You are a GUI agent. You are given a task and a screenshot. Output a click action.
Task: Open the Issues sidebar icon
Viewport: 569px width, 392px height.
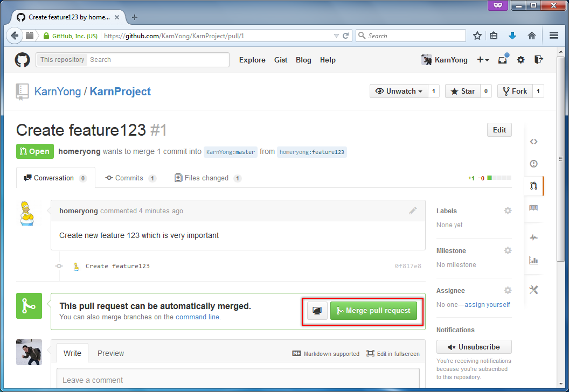[533, 164]
